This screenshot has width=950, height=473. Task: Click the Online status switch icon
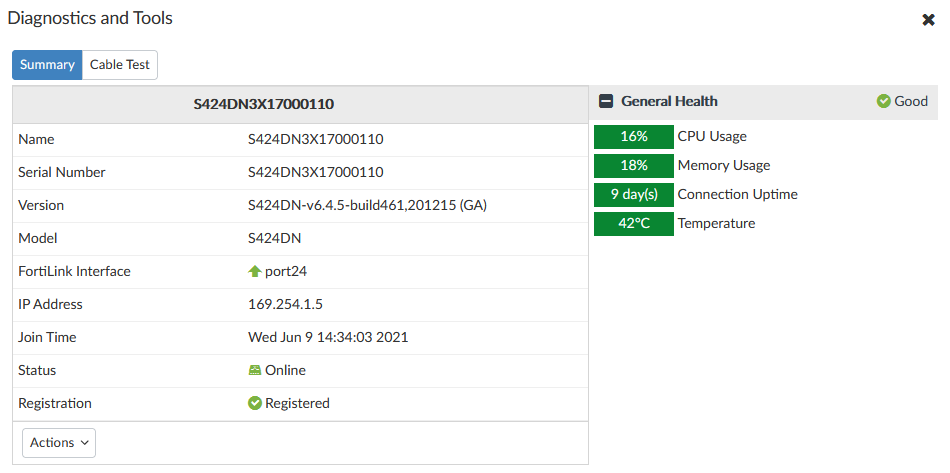click(x=254, y=370)
